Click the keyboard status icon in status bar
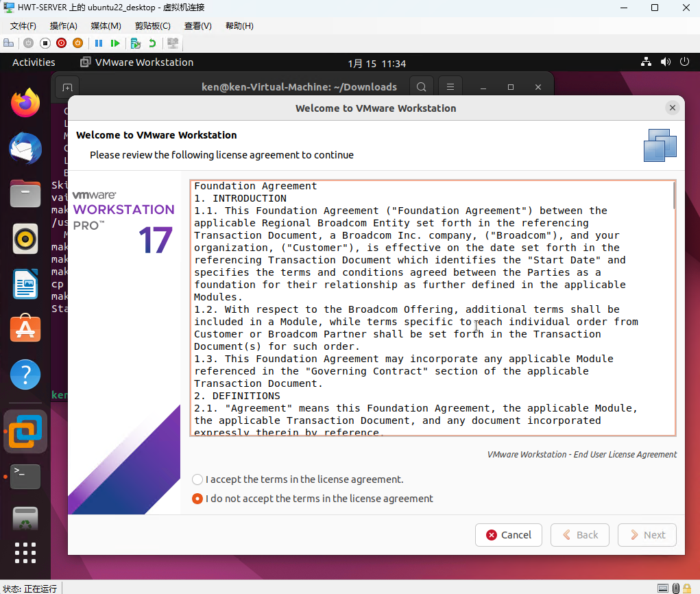 [x=663, y=589]
